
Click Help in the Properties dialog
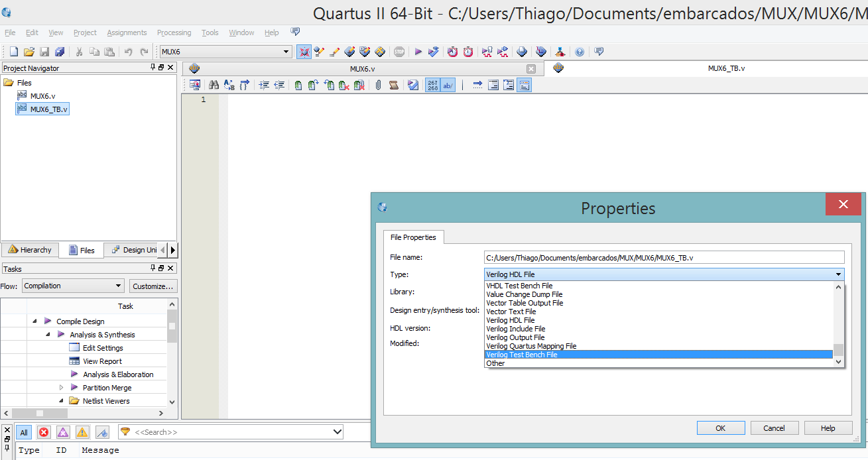[x=828, y=428]
